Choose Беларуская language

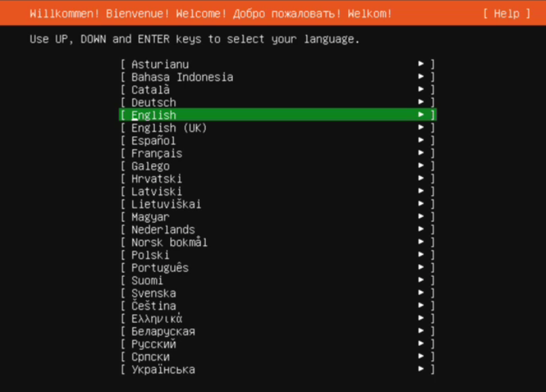(x=278, y=331)
